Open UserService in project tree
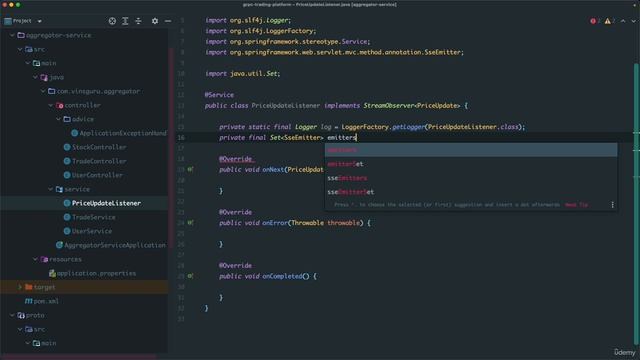Image resolution: width=640 pixels, height=360 pixels. click(91, 231)
